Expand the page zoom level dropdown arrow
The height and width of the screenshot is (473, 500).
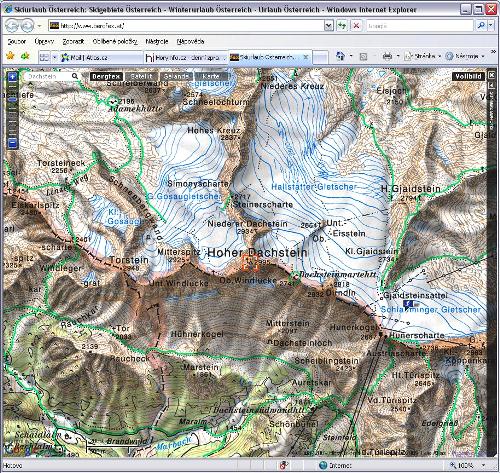[x=483, y=465]
